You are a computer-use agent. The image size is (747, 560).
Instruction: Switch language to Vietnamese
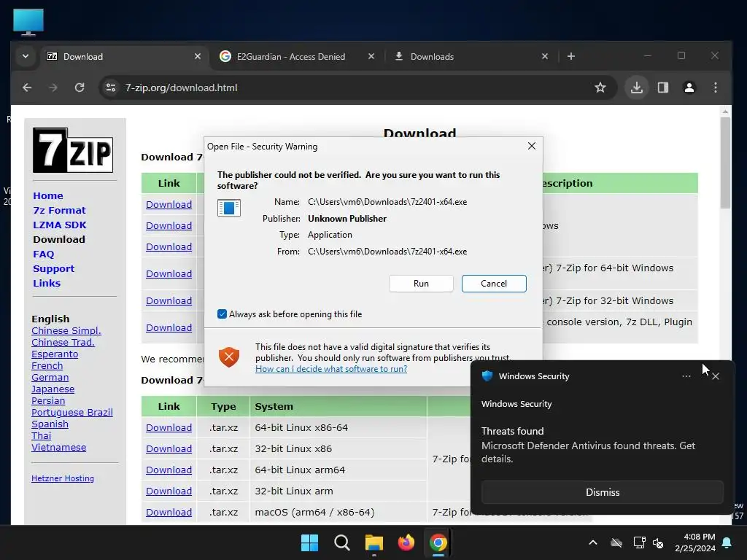58,447
